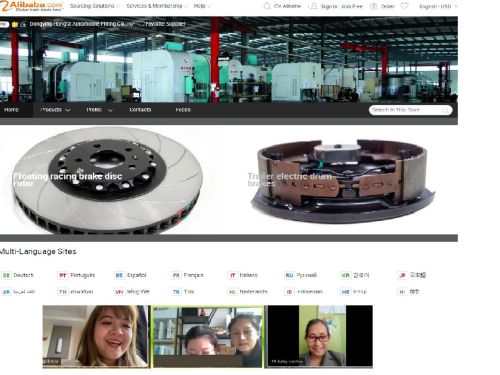
Task: Open the Contacts tab in store navigation
Action: pyautogui.click(x=140, y=110)
